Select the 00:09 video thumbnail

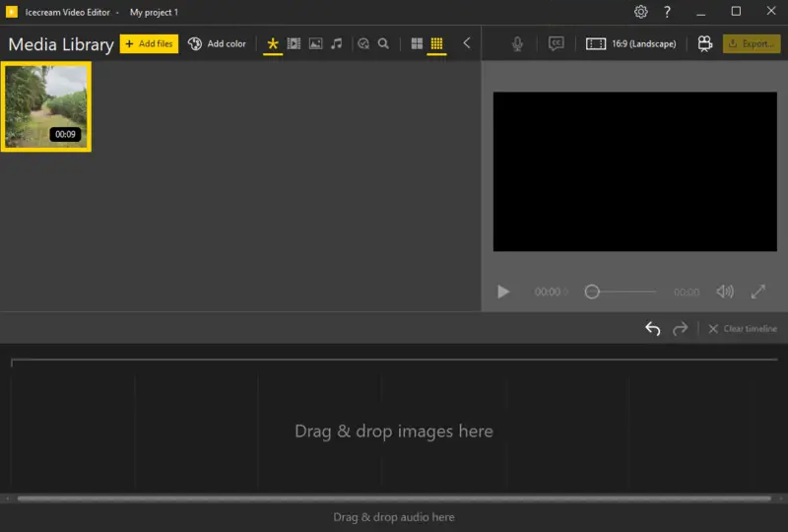coord(46,106)
